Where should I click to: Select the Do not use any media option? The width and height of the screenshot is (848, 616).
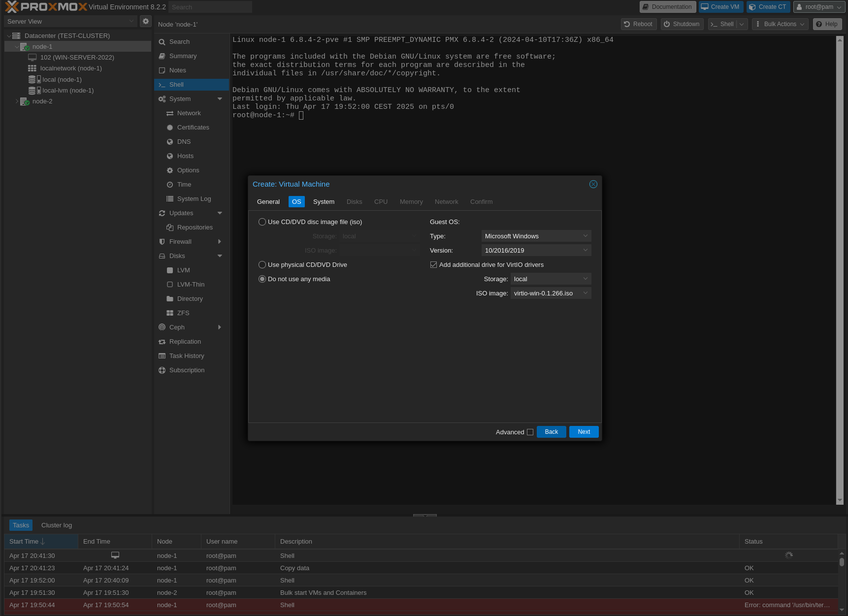[262, 279]
